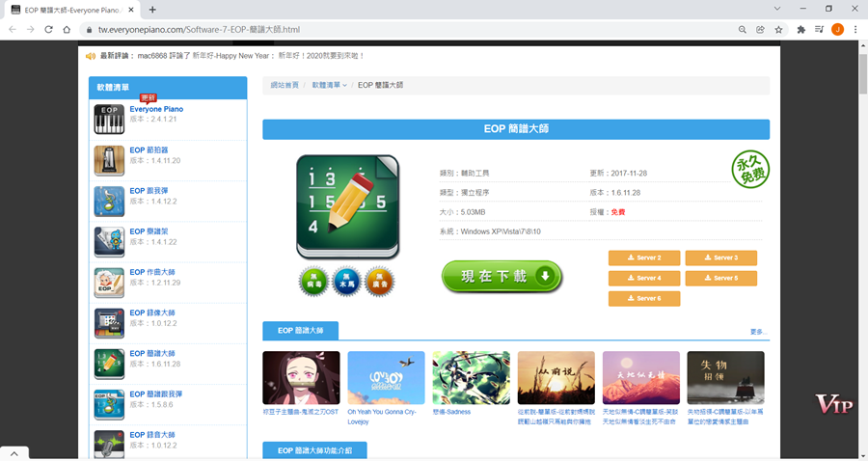Click the green no-virus badge
This screenshot has width=868, height=461.
click(313, 282)
